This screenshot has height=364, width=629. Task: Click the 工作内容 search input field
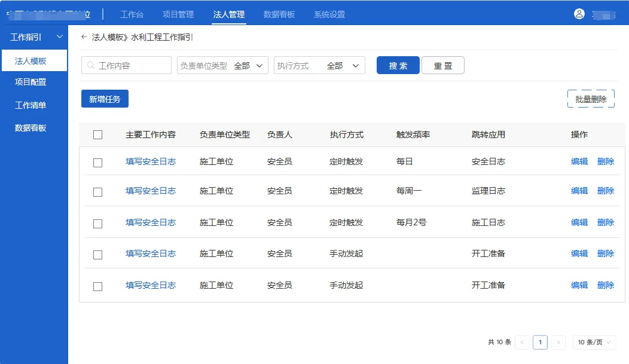(x=126, y=65)
